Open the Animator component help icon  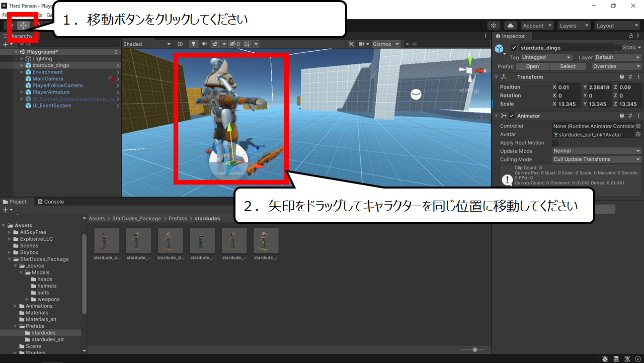[622, 116]
